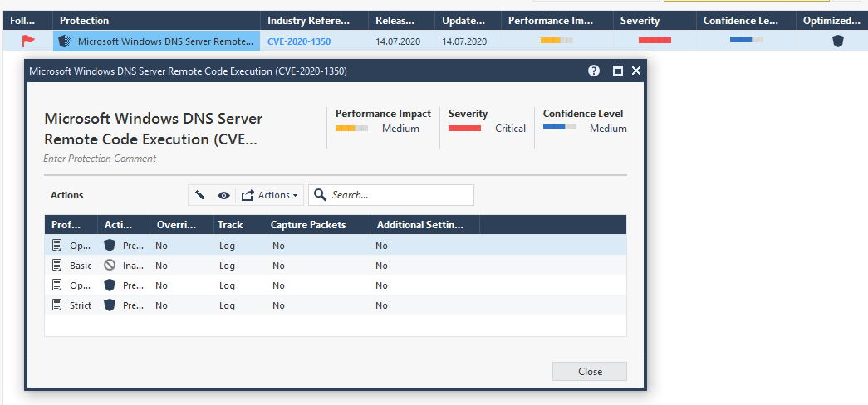Screen dimensions: 868x405
Task: Click the Search field in the Actions toolbar
Action: 391,195
